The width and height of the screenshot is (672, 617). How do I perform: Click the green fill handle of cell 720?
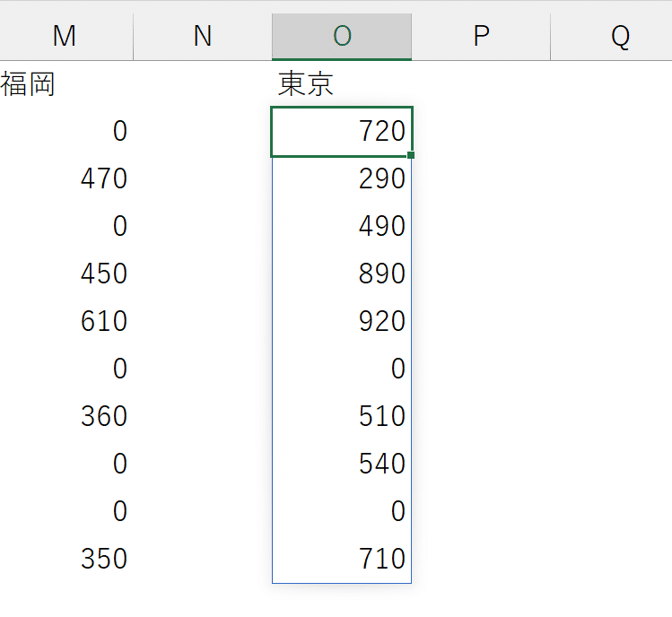[x=411, y=155]
